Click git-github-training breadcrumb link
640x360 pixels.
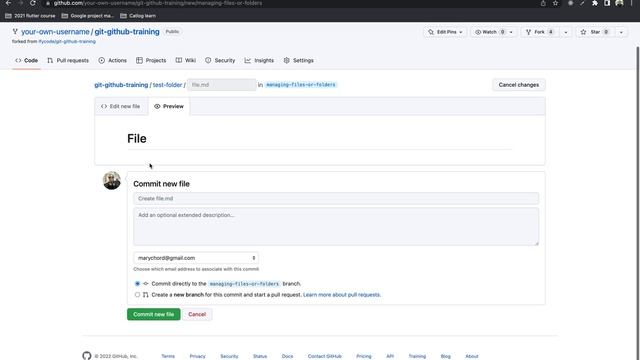(x=121, y=85)
